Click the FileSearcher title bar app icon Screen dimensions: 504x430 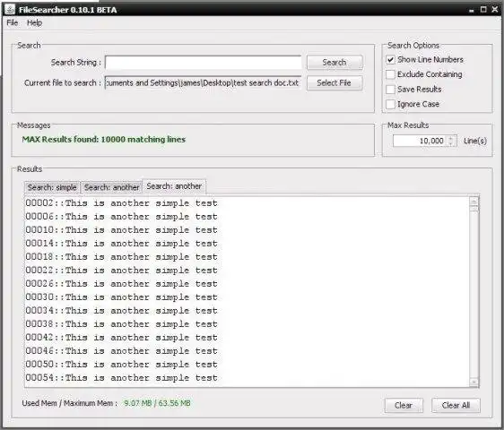point(10,9)
